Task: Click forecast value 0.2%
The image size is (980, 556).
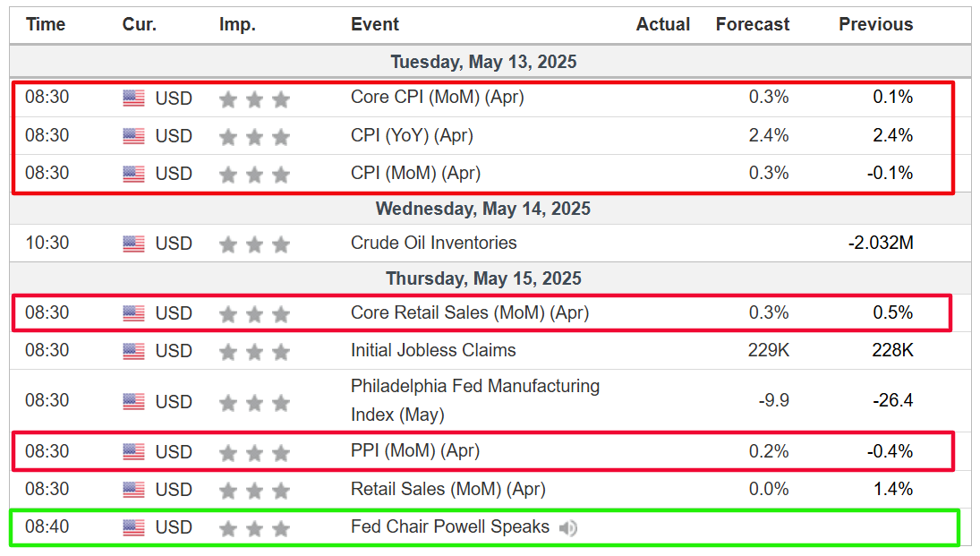Action: pos(769,451)
